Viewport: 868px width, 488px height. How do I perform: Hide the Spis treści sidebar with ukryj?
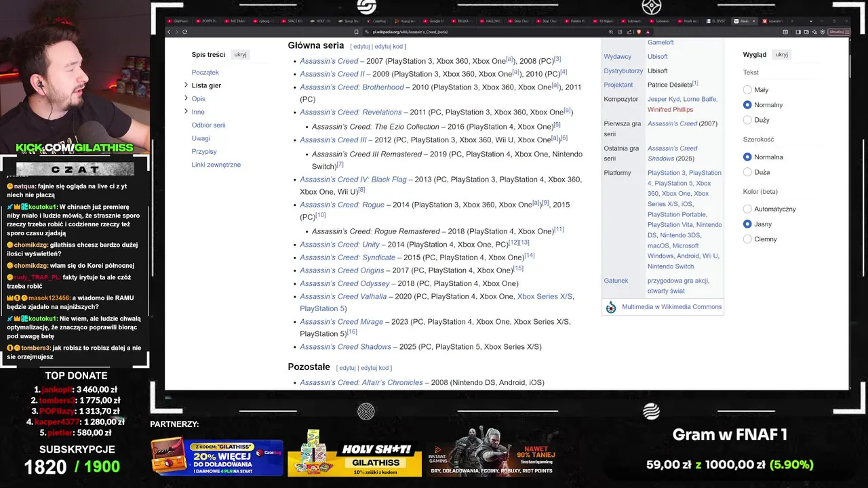click(240, 54)
